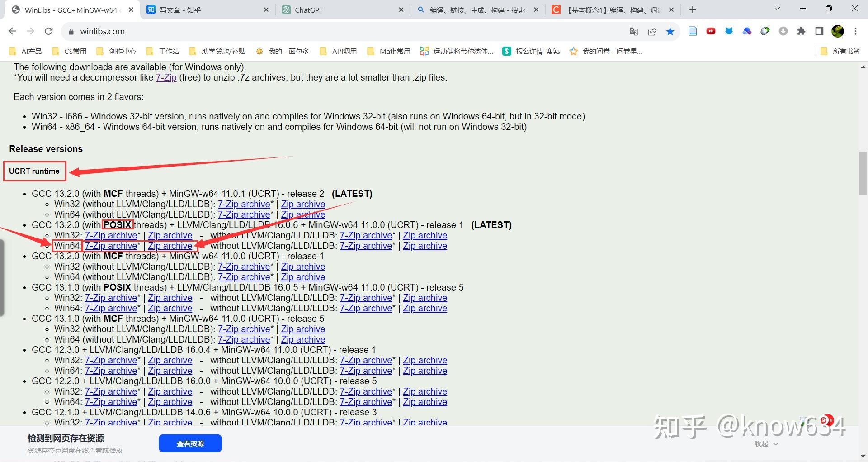Toggle the browser side panel icon
Screen dimensions: 868x462
click(x=819, y=31)
